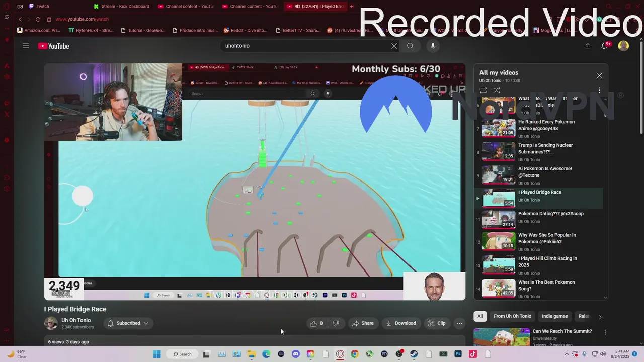Viewport: 644px width, 362px height.
Task: Open the weather widget showing 66°F
Action: [17, 354]
